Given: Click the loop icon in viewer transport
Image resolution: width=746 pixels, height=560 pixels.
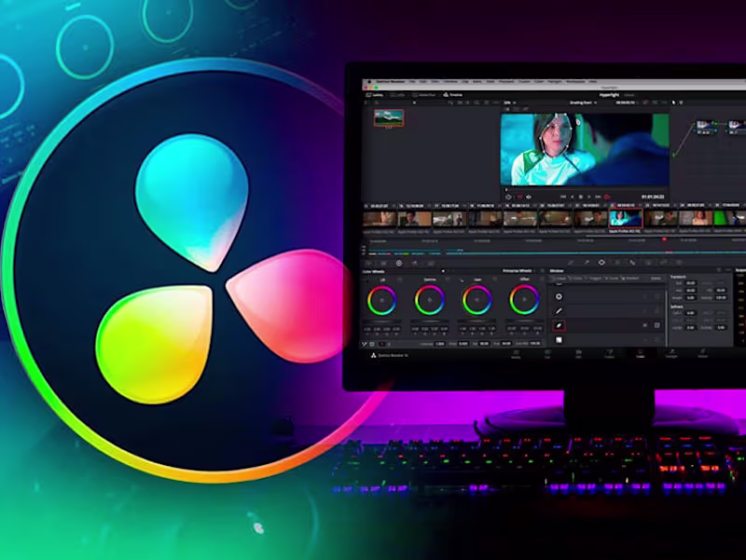Looking at the screenshot, I should 607,197.
